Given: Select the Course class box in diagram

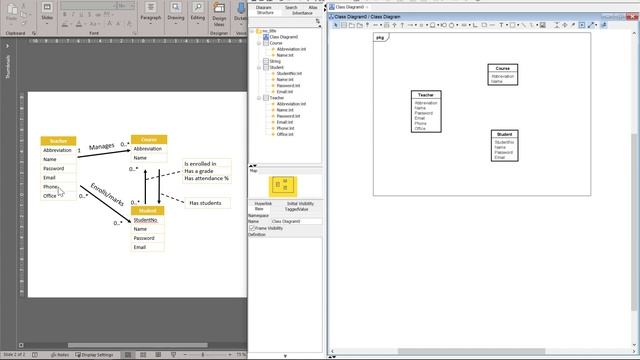Looking at the screenshot, I should click(x=503, y=74).
